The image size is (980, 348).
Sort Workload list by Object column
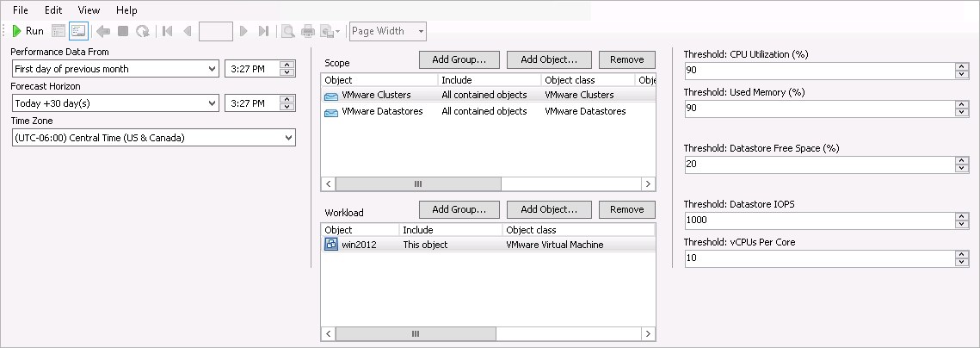pos(360,230)
